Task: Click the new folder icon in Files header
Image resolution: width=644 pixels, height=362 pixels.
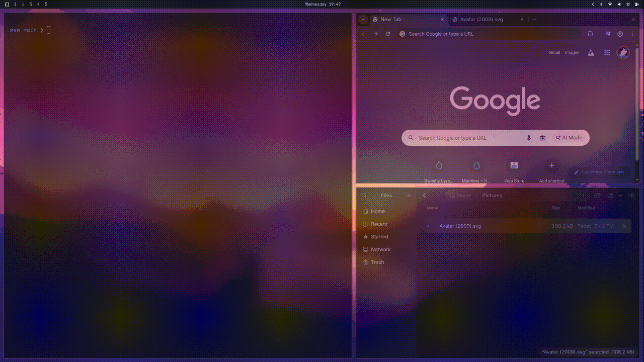Action: pyautogui.click(x=597, y=196)
